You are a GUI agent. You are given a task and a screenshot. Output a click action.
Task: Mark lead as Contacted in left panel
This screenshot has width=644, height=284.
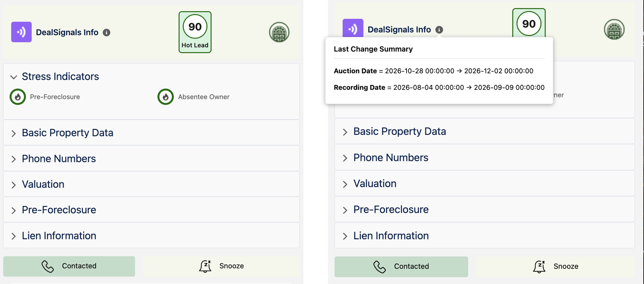coord(69,266)
